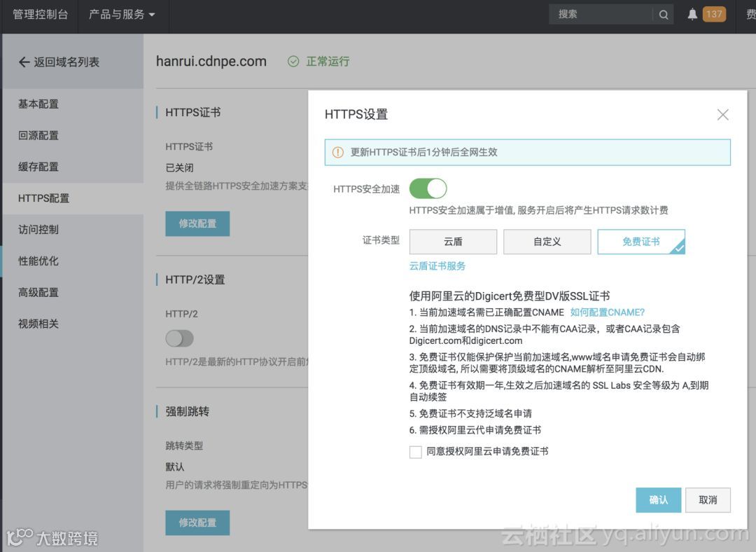756x552 pixels.
Task: Click the info icon in the notice banner
Action: [x=338, y=153]
